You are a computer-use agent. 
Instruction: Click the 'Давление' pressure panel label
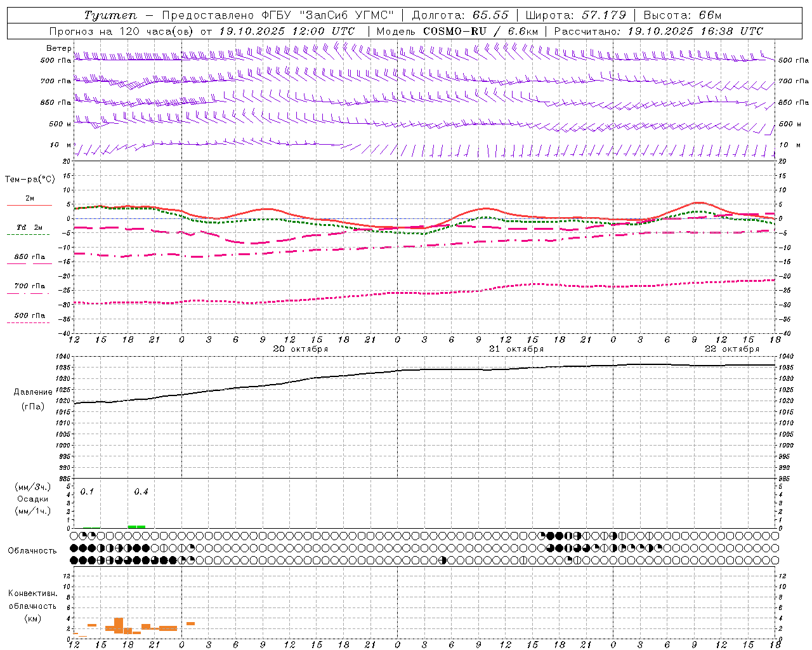pyautogui.click(x=33, y=392)
